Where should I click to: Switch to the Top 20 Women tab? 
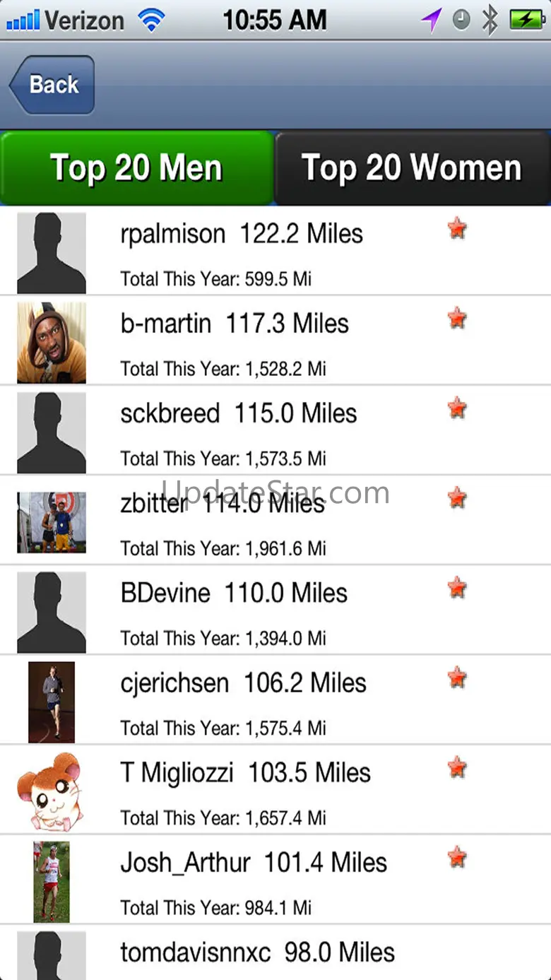[x=411, y=168]
